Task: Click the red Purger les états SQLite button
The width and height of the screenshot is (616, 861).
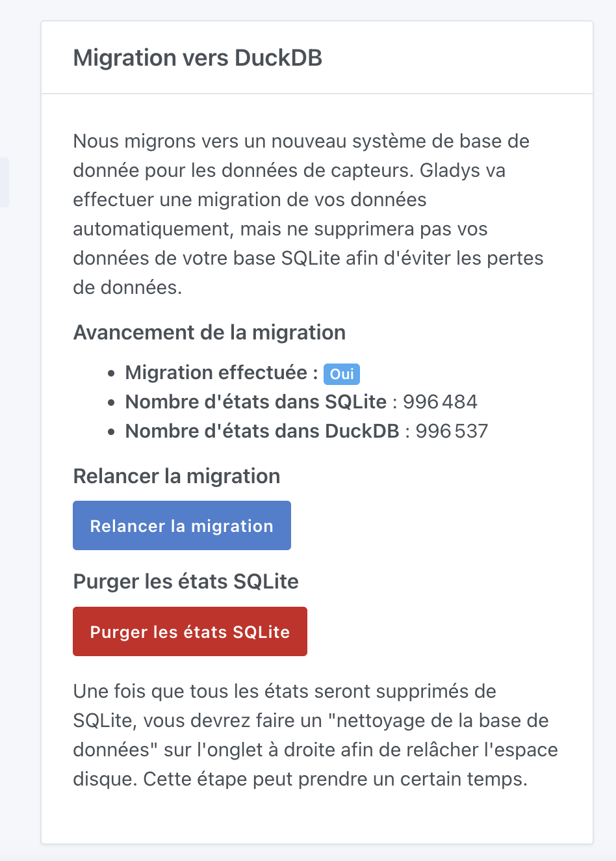Action: (190, 631)
